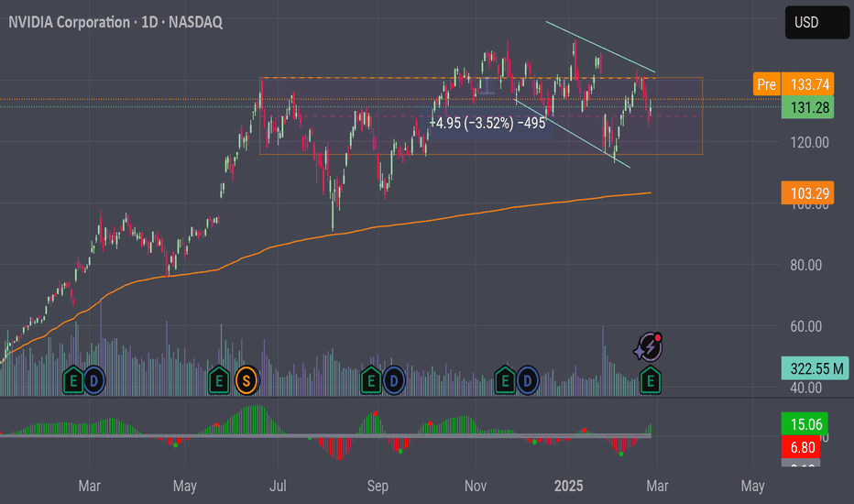Select the red 6.80 indicator value label
Image resolution: width=854 pixels, height=504 pixels.
point(801,447)
